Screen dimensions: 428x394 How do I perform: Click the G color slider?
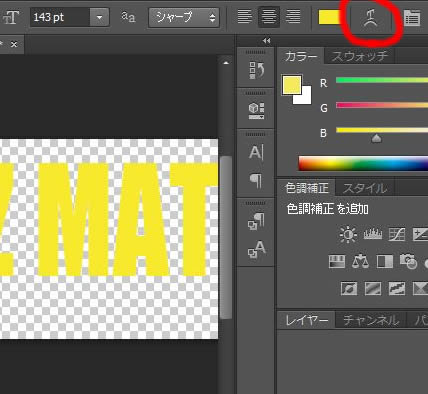[382, 105]
